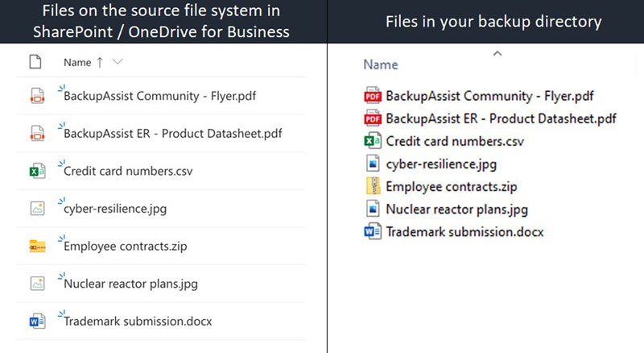
Task: Click the Excel icon of Credit card numbers.csv in backup
Action: tap(373, 141)
